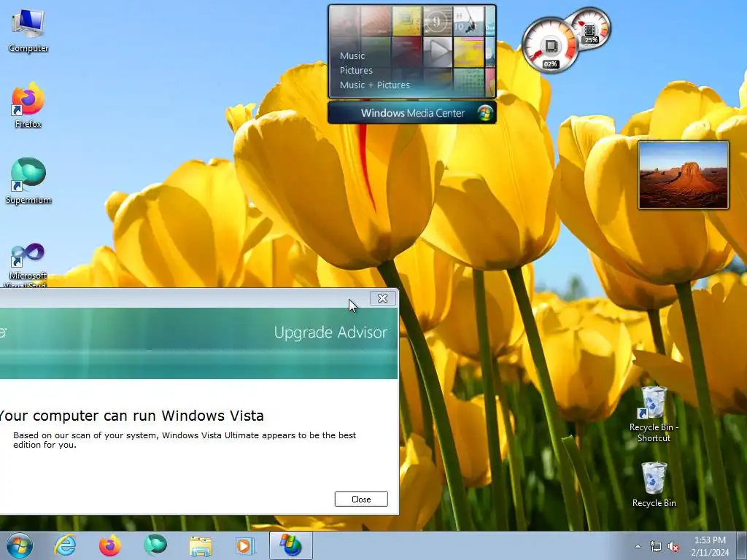Launch Supermium from the taskbar
This screenshot has height=560, width=747.
pyautogui.click(x=155, y=545)
